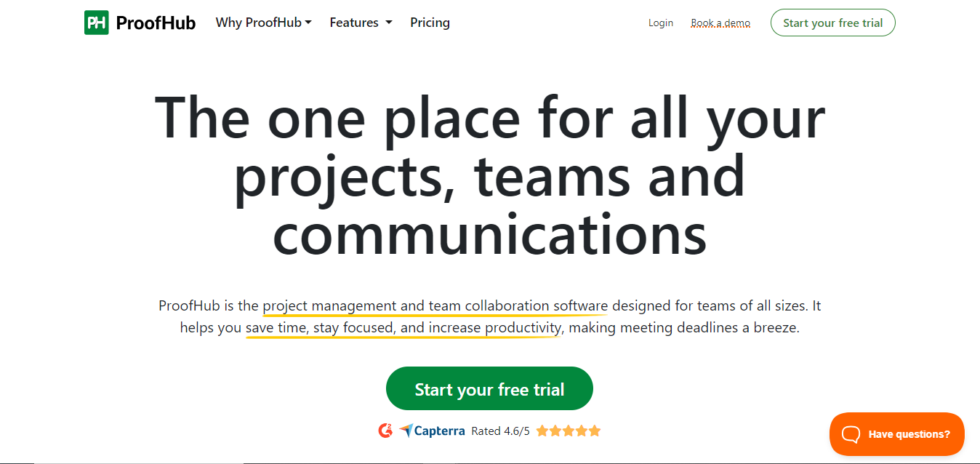This screenshot has width=980, height=464.
Task: Expand the Features dropdown menu
Action: click(x=361, y=23)
